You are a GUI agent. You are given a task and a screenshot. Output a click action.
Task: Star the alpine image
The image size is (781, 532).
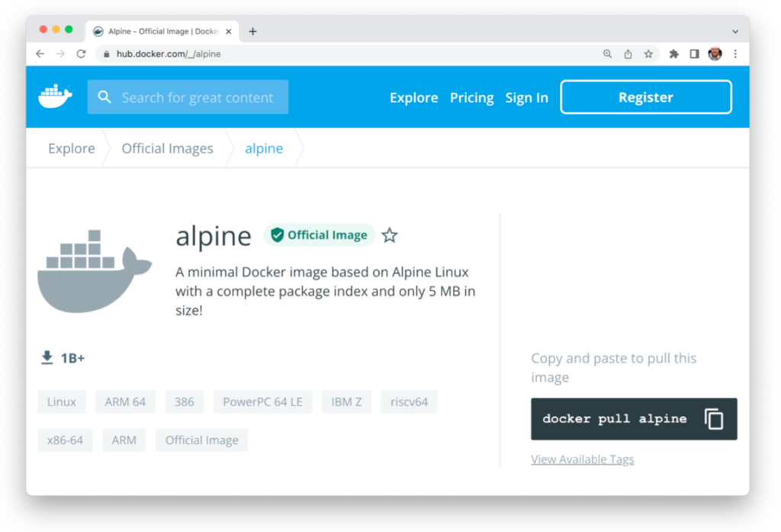coord(390,235)
